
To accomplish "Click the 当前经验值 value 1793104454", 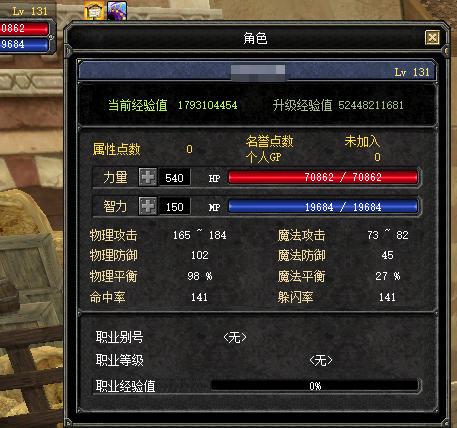I will [207, 105].
